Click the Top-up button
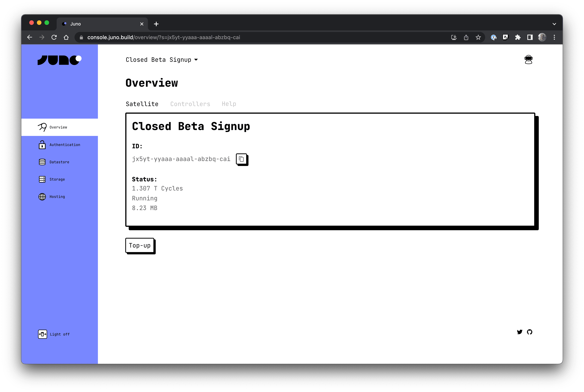584x392 pixels. [140, 245]
